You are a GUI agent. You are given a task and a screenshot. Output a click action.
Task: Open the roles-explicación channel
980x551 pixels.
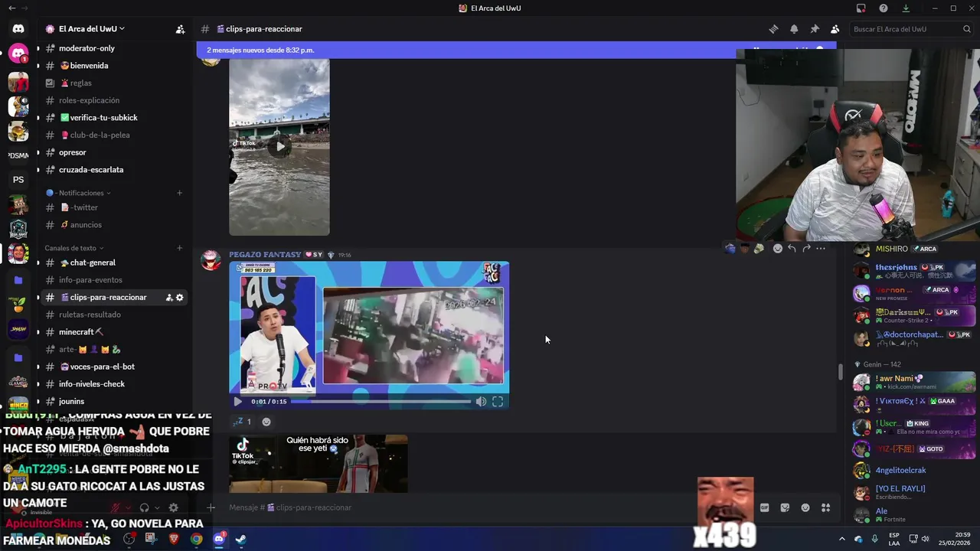pyautogui.click(x=89, y=100)
